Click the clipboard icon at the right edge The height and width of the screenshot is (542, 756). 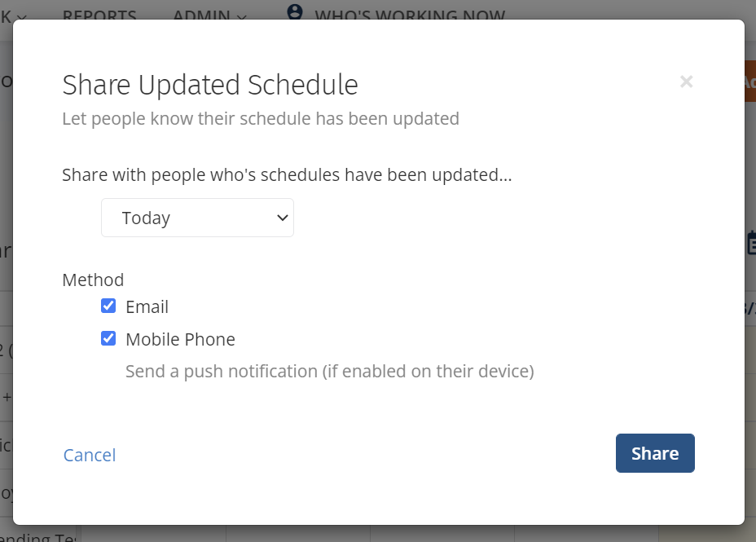coord(750,243)
